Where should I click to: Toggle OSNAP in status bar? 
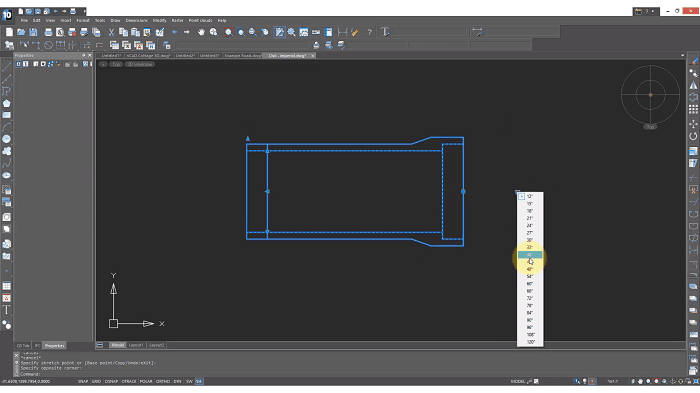pos(111,381)
